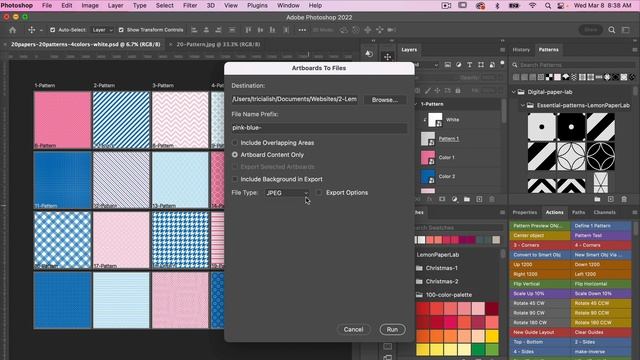Click the add layer mask icon
The width and height of the screenshot is (640, 360).
click(x=442, y=199)
